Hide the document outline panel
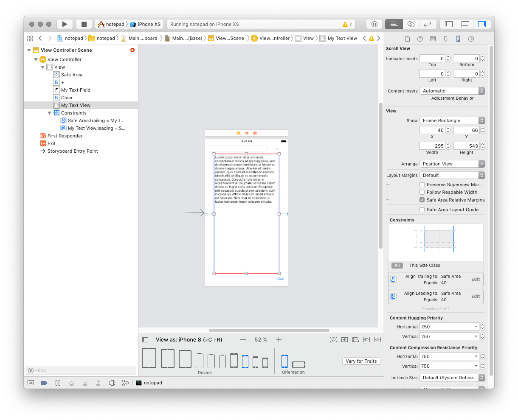Viewport: 518px width, 420px height. 145,340
